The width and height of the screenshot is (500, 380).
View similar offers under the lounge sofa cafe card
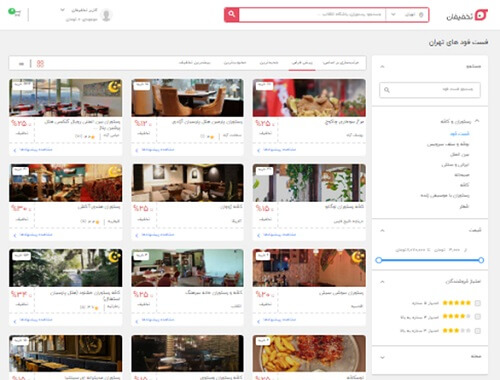tap(155, 235)
